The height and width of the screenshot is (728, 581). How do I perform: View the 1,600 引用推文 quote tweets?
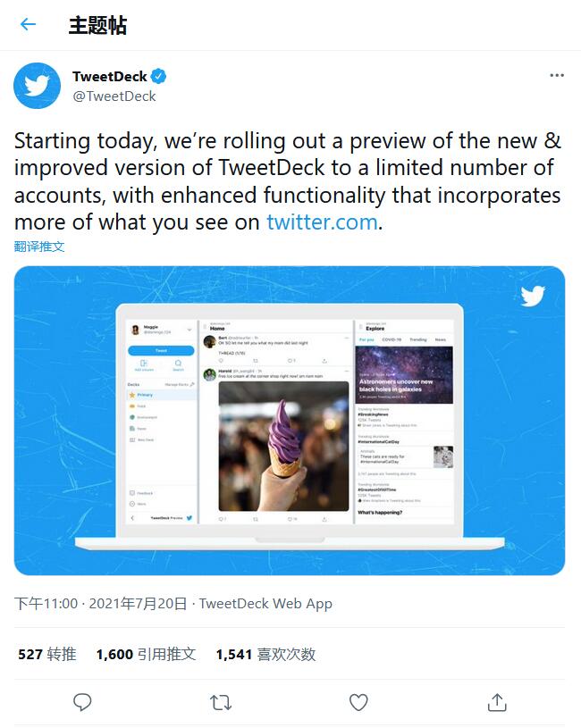[146, 655]
